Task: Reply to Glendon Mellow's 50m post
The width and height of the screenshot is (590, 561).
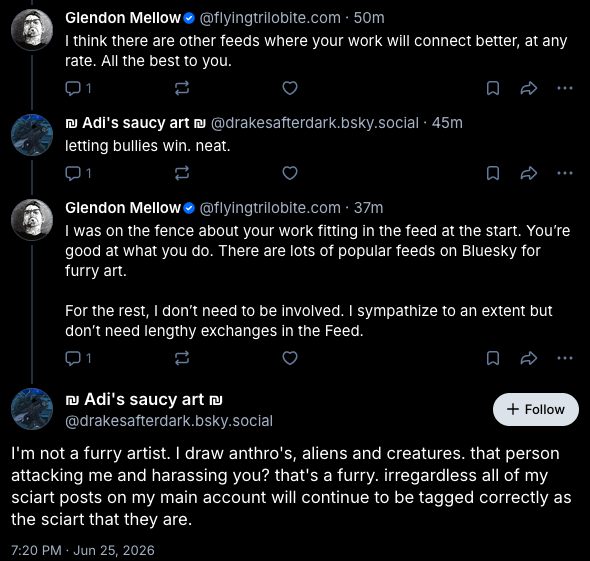Action: coord(78,88)
